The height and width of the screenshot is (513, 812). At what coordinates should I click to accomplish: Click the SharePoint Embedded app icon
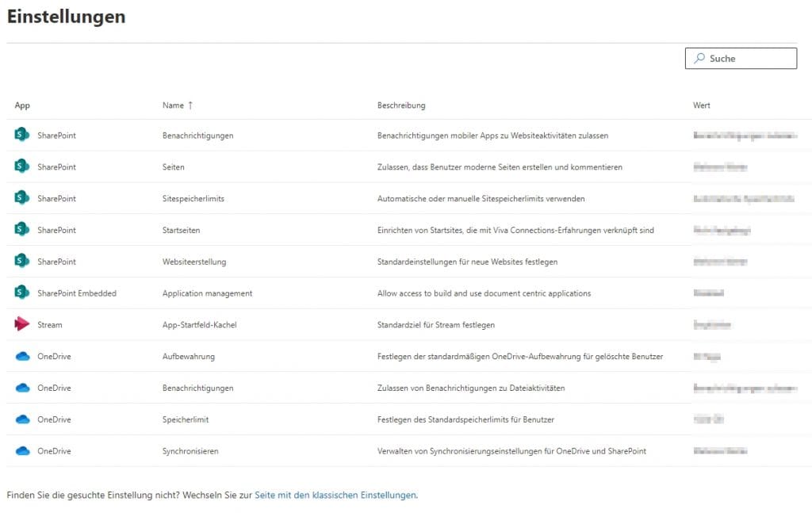pyautogui.click(x=23, y=293)
